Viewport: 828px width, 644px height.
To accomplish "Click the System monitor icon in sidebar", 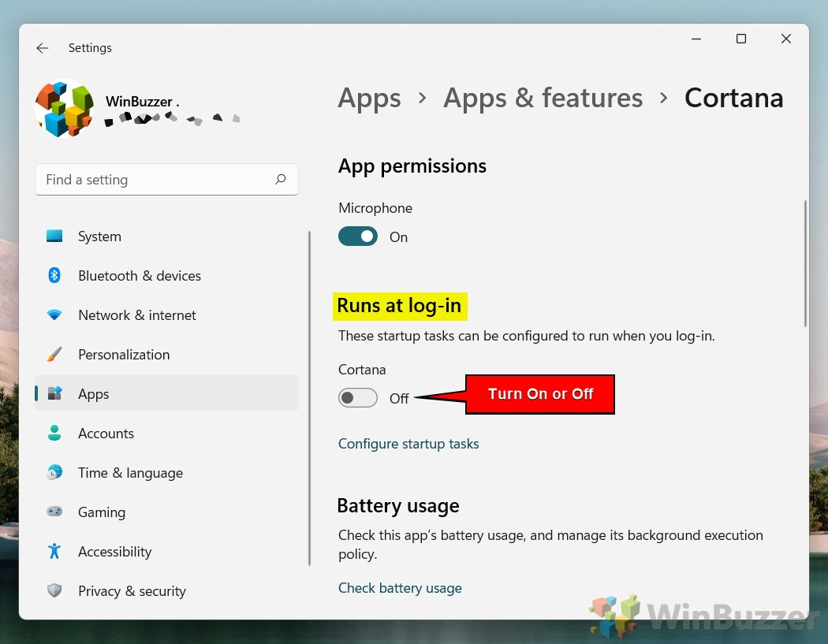I will pyautogui.click(x=54, y=236).
